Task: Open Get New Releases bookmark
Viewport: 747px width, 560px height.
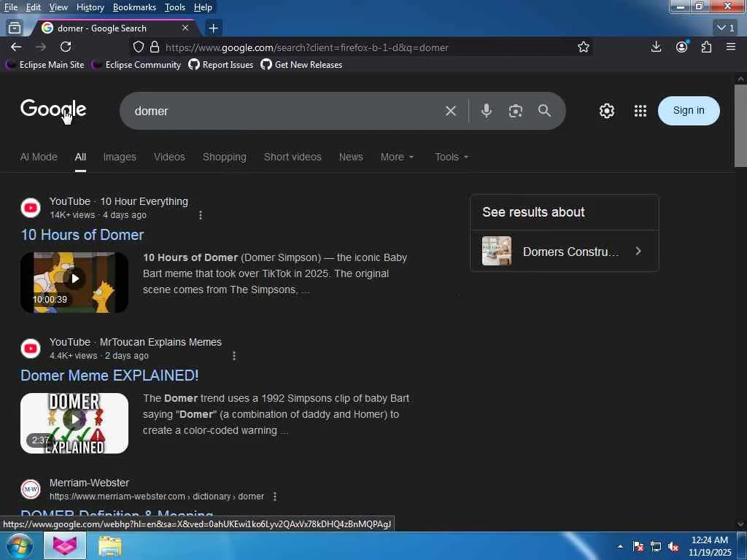Action: pyautogui.click(x=301, y=65)
